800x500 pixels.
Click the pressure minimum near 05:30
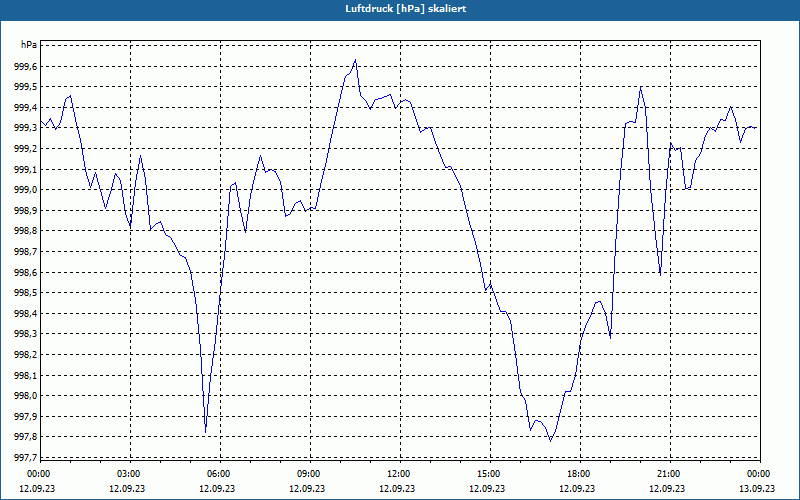[x=206, y=432]
